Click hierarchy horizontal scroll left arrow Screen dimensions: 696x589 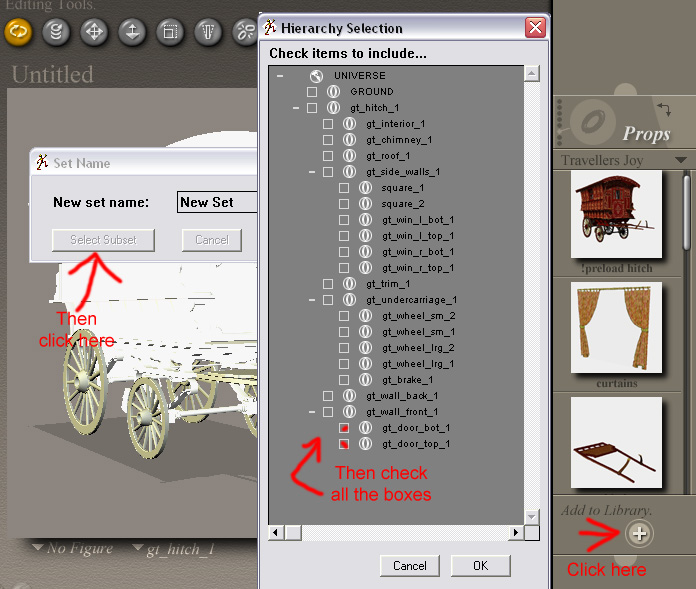(276, 532)
